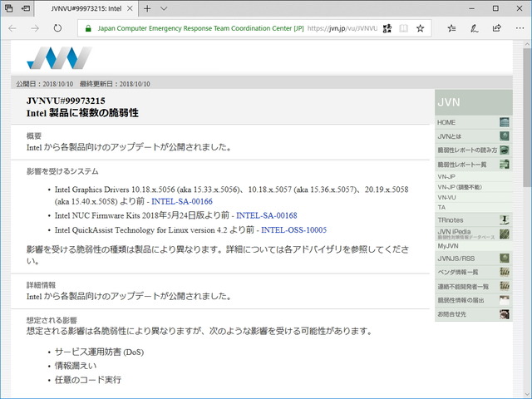Add page to favorites with star
The image size is (532, 399).
(x=420, y=28)
